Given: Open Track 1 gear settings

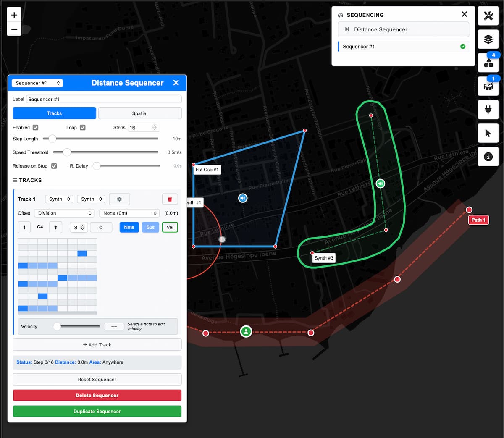Looking at the screenshot, I should pyautogui.click(x=119, y=199).
